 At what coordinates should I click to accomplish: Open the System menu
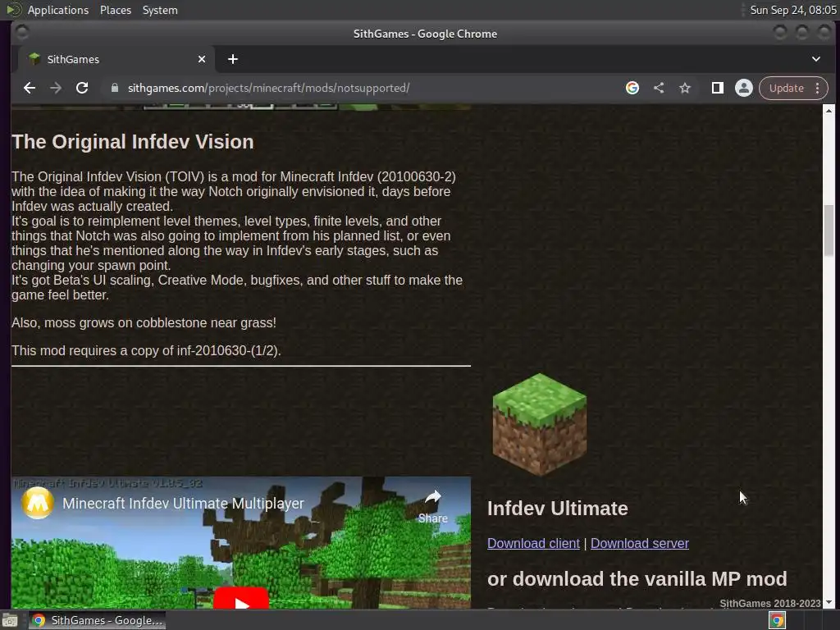tap(160, 10)
